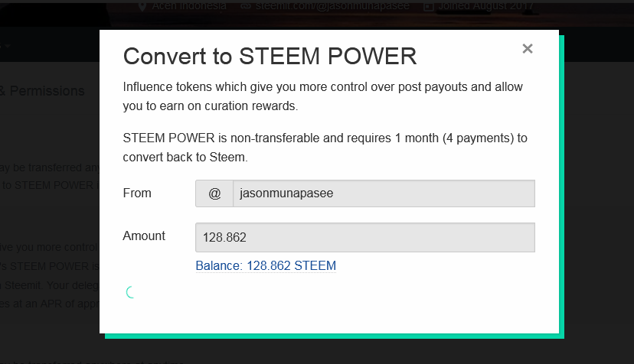Click the non-transferable STEEM POWER notice paragraph
The image size is (634, 364).
click(x=325, y=148)
